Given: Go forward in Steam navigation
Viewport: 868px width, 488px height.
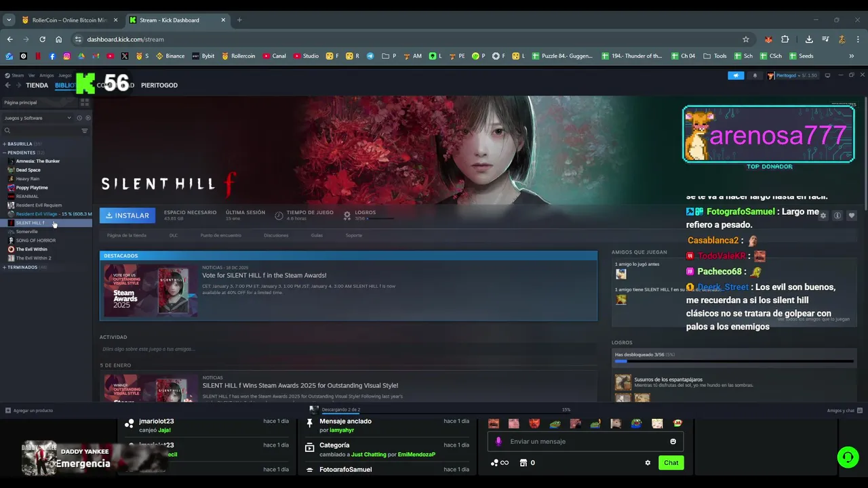Looking at the screenshot, I should tap(18, 85).
